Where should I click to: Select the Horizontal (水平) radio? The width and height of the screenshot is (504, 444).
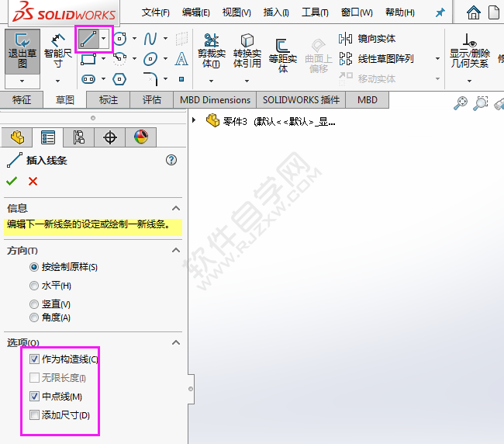coord(34,286)
